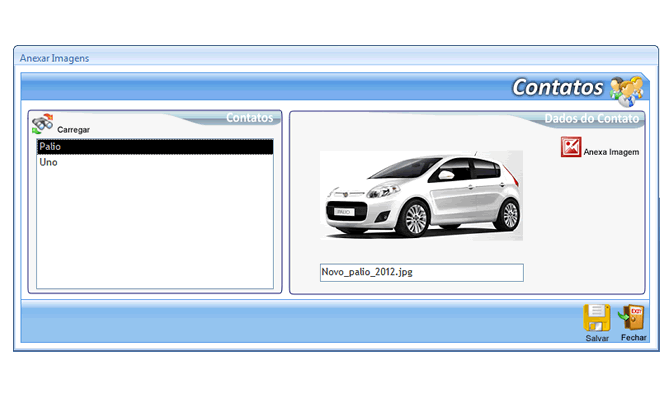
Task: Click the Contatos people group icon
Action: 626,91
